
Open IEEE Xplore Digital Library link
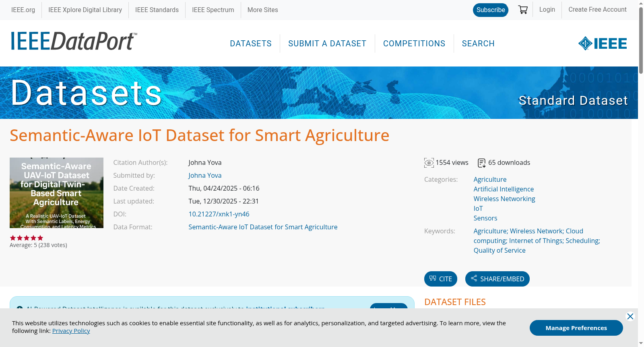pyautogui.click(x=85, y=10)
